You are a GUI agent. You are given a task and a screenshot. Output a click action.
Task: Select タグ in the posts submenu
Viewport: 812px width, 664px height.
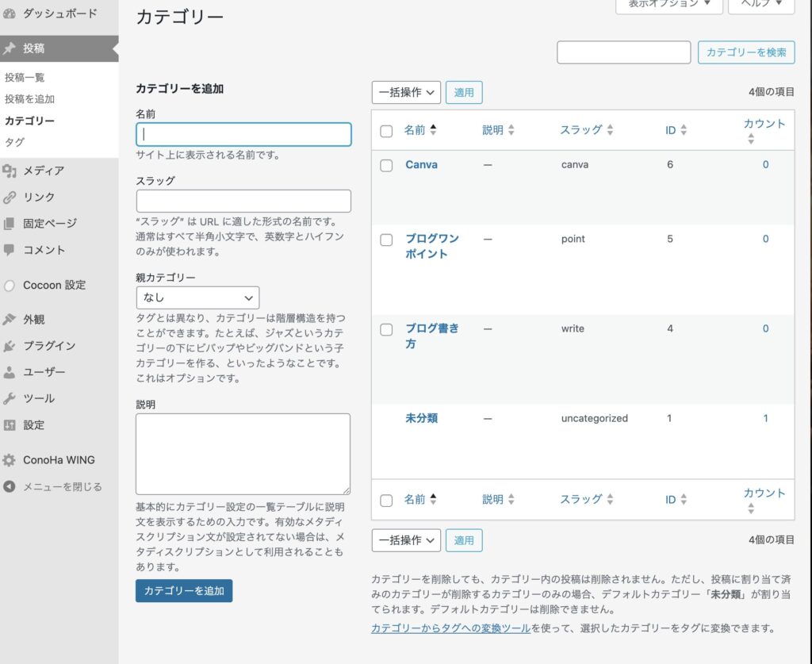coord(14,142)
